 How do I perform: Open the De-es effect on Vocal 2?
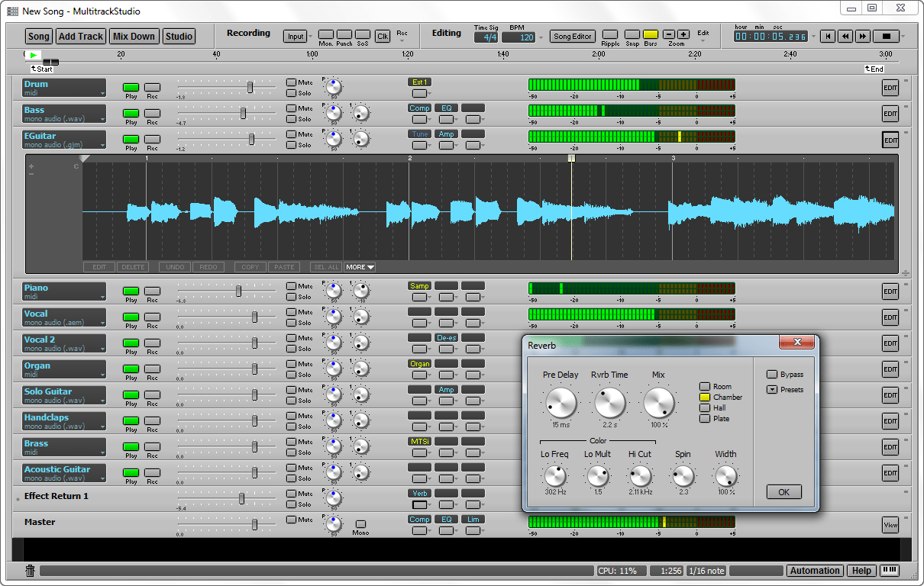click(x=446, y=337)
